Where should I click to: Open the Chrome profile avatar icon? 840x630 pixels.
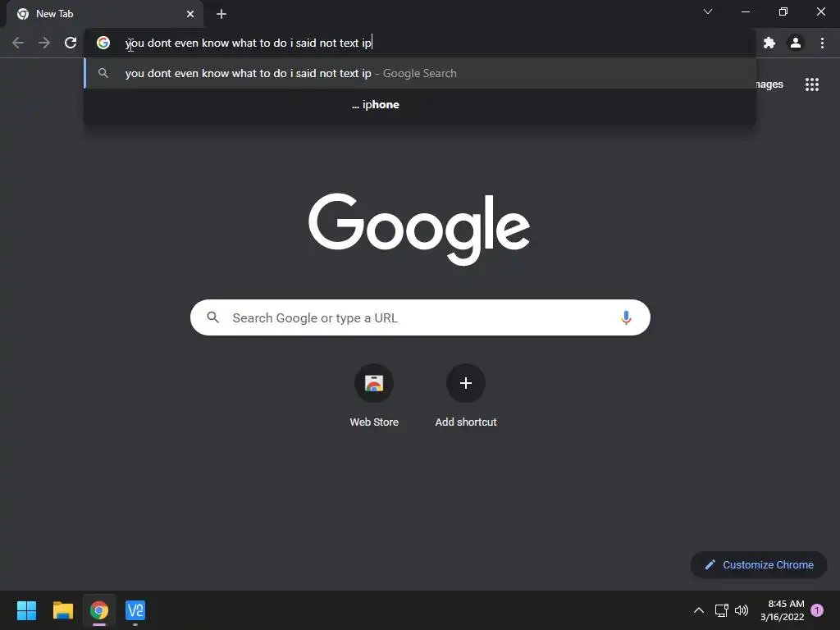[796, 43]
